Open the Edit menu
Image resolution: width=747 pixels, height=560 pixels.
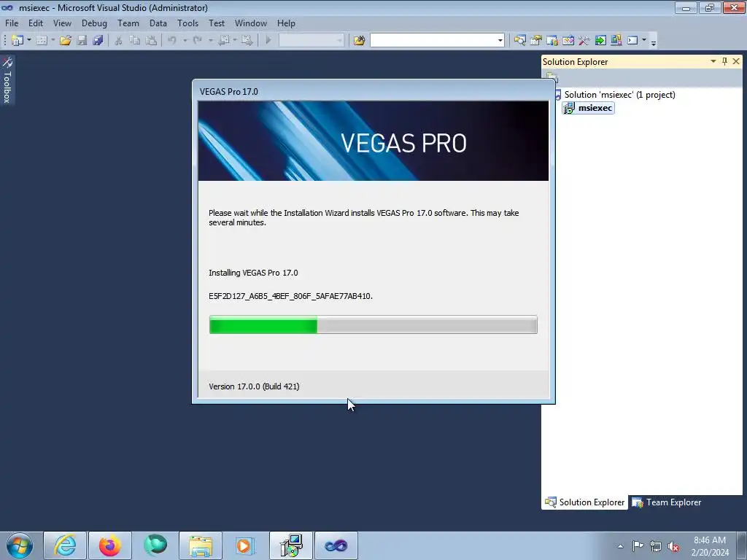(x=36, y=23)
